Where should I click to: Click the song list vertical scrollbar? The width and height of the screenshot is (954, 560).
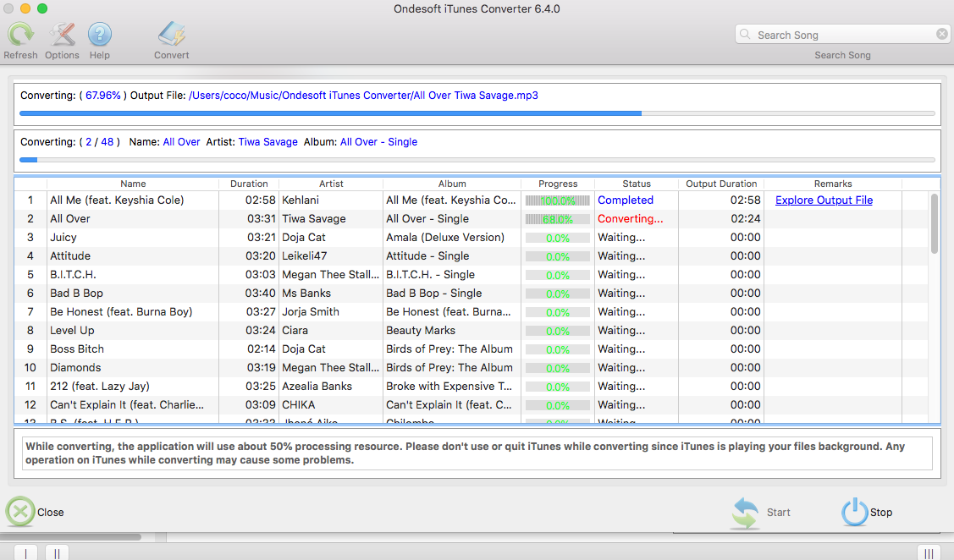pyautogui.click(x=935, y=224)
